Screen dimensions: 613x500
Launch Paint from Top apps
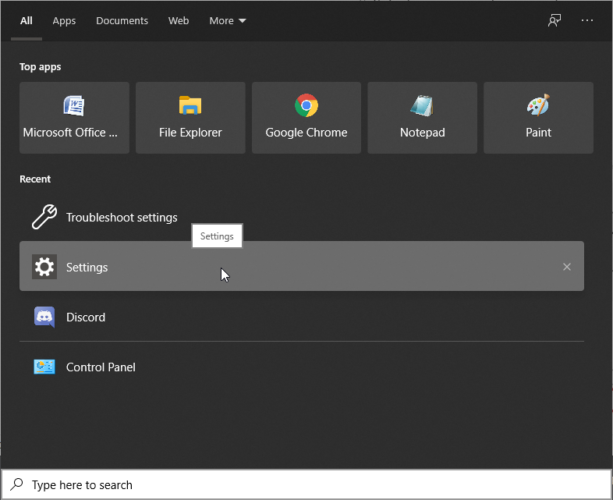538,118
